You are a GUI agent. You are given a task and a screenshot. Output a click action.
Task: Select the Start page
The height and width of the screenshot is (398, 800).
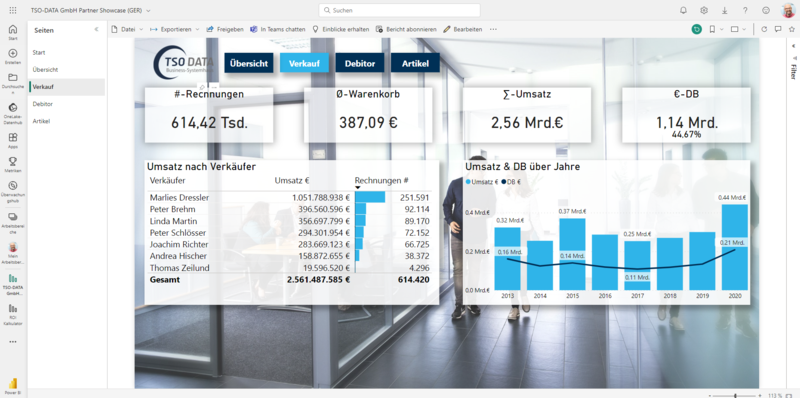point(67,53)
